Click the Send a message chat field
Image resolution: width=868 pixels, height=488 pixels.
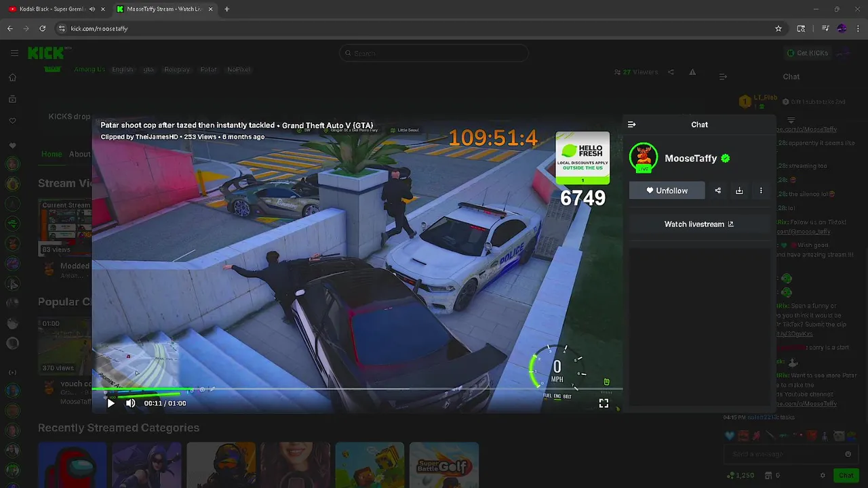[x=790, y=454]
